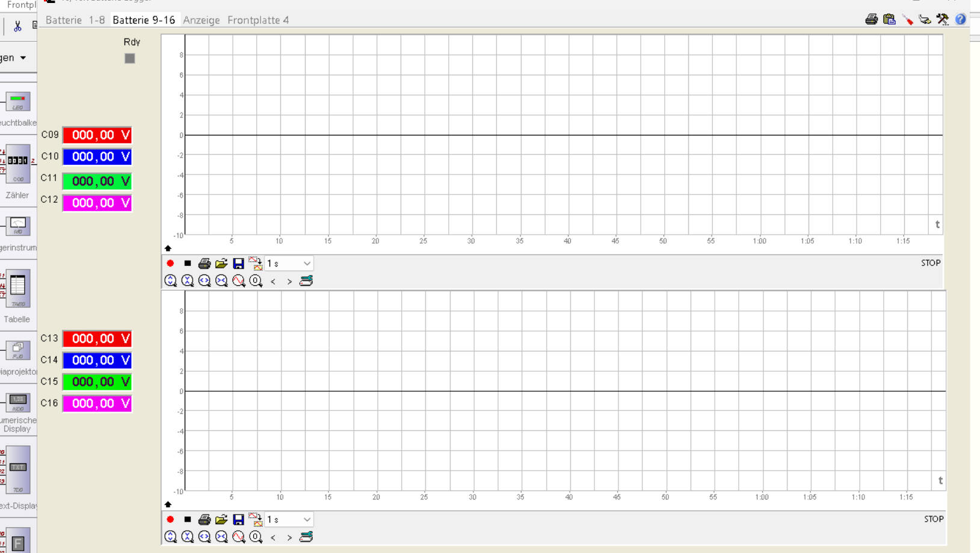Image resolution: width=980 pixels, height=553 pixels.
Task: Expand the dropdown arrow in the left panel header
Action: [23, 58]
